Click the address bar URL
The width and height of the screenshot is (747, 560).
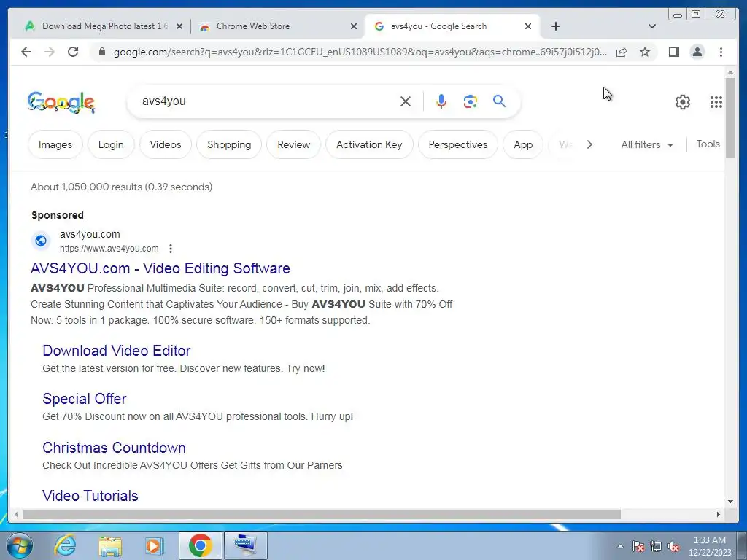(x=360, y=52)
